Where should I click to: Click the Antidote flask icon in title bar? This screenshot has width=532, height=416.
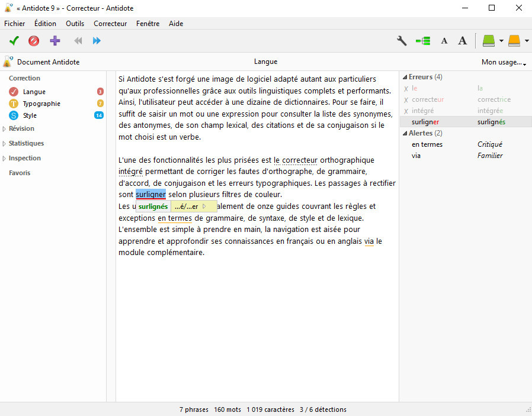pyautogui.click(x=8, y=8)
